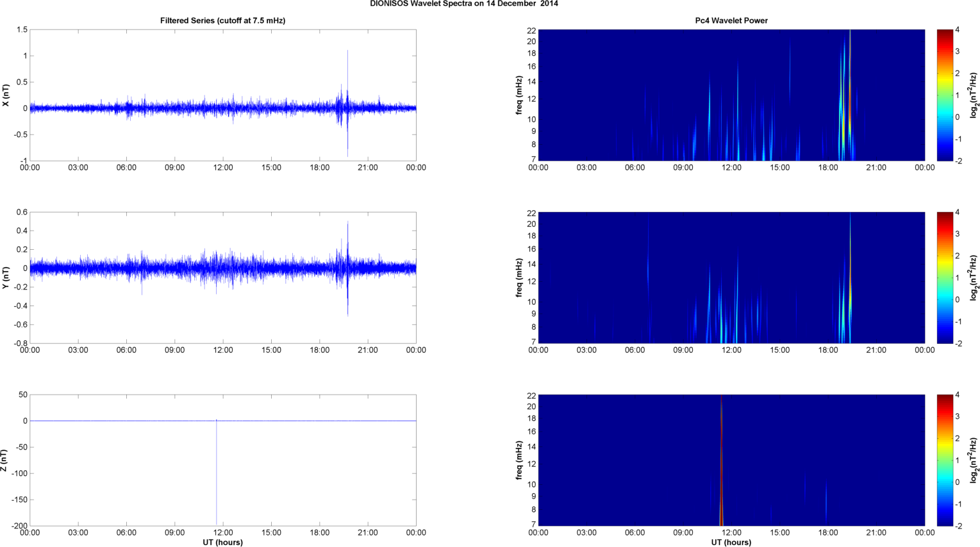Image resolution: width=980 pixels, height=547 pixels.
Task: Click UT (hours) label under bottom wavelet plot
Action: point(731,543)
